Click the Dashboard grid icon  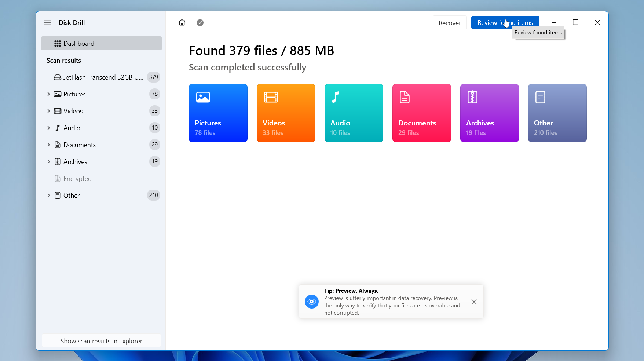(58, 44)
